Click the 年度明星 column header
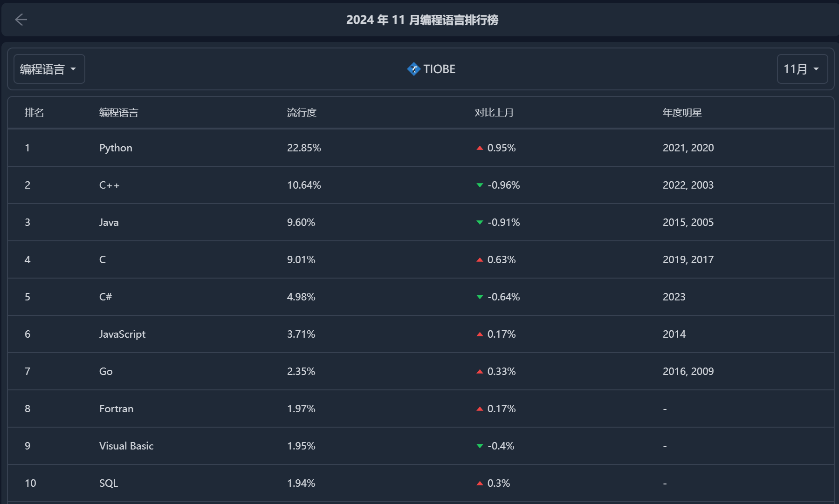This screenshot has height=504, width=839. [682, 113]
